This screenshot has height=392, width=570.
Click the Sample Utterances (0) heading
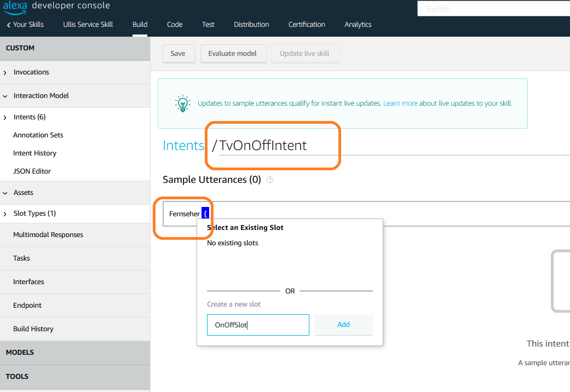tap(212, 180)
